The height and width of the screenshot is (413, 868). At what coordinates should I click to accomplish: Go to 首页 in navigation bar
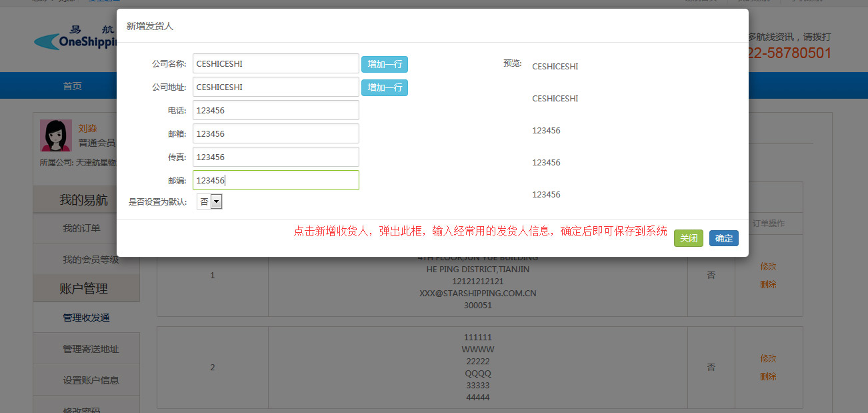[73, 86]
